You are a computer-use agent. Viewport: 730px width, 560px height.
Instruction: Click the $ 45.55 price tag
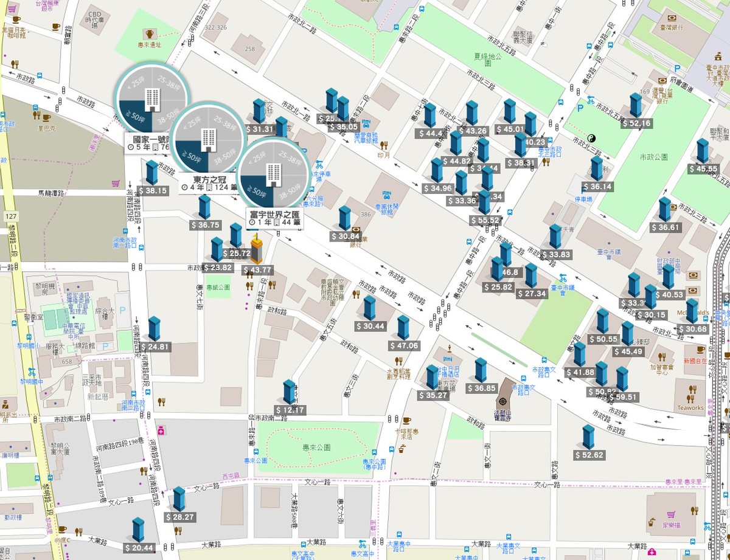[703, 168]
